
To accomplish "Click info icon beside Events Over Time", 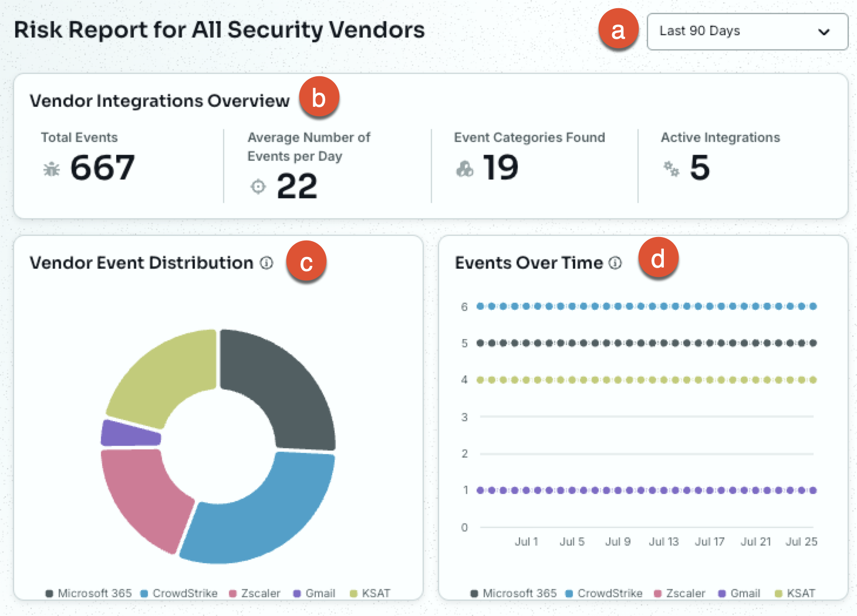I will [x=615, y=263].
